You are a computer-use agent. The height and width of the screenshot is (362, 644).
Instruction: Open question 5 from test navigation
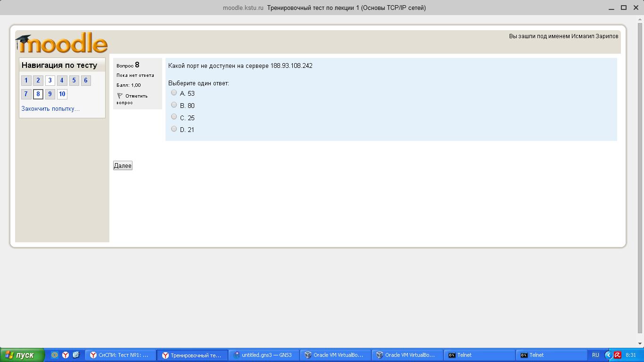(74, 81)
